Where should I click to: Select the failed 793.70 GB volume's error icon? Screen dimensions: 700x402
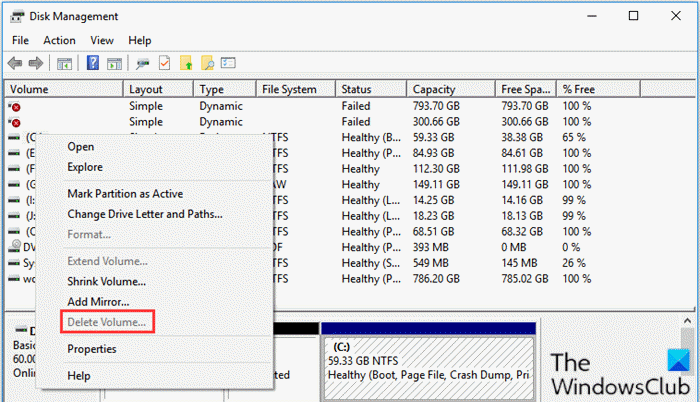tap(14, 106)
